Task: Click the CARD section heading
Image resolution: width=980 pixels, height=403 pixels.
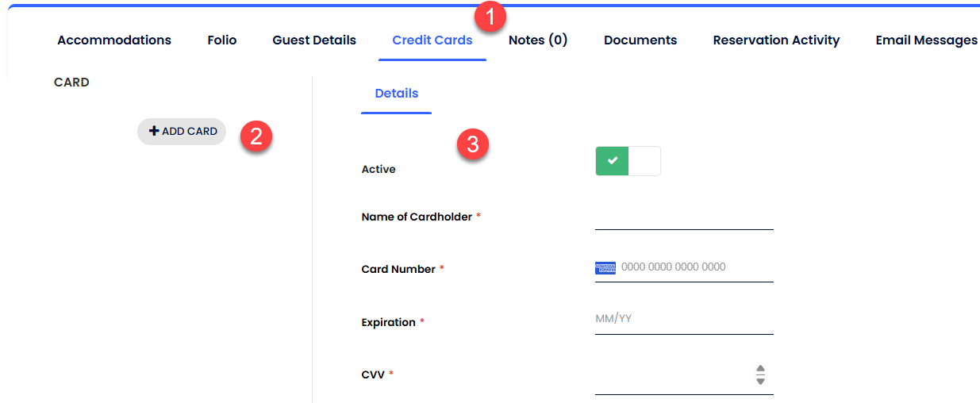Action: pos(71,83)
